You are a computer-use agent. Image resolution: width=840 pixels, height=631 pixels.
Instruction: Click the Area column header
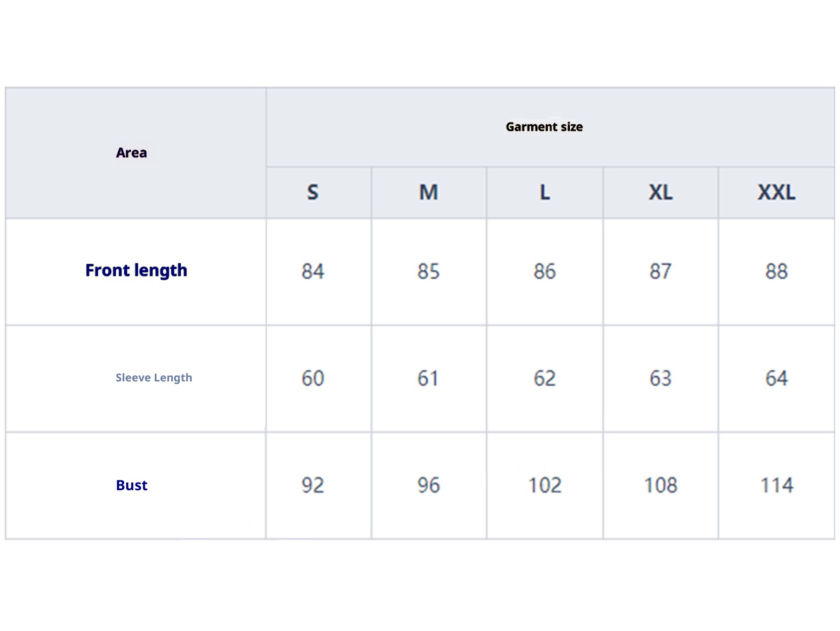click(132, 153)
